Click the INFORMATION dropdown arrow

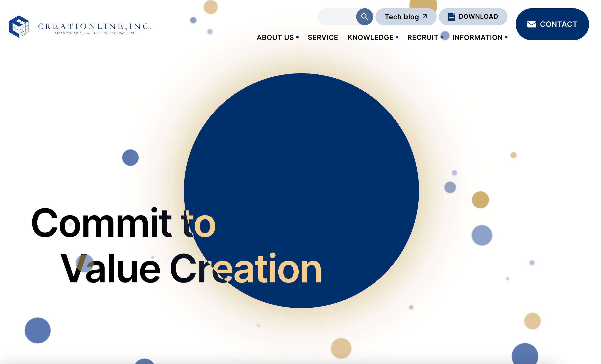507,37
